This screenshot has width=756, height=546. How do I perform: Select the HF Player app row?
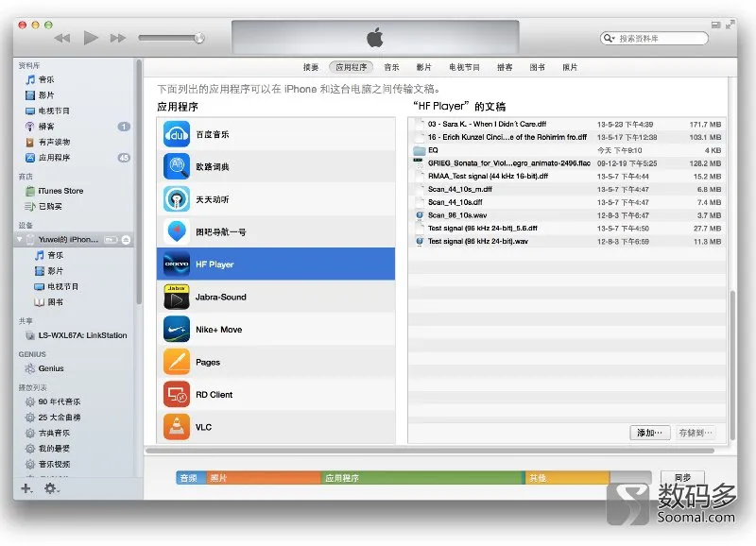(276, 264)
